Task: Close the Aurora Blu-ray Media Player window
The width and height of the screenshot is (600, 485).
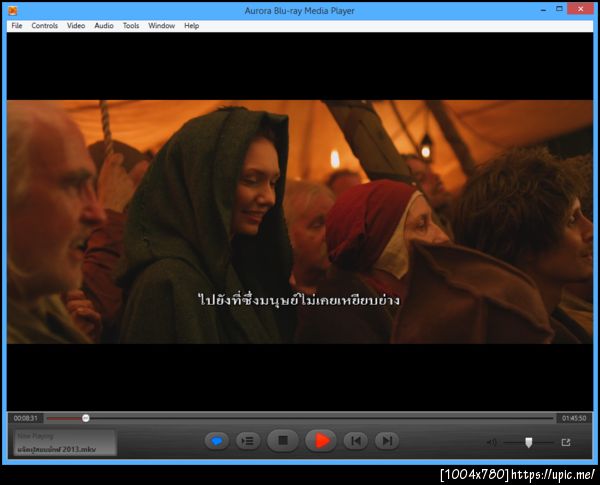Action: (581, 9)
